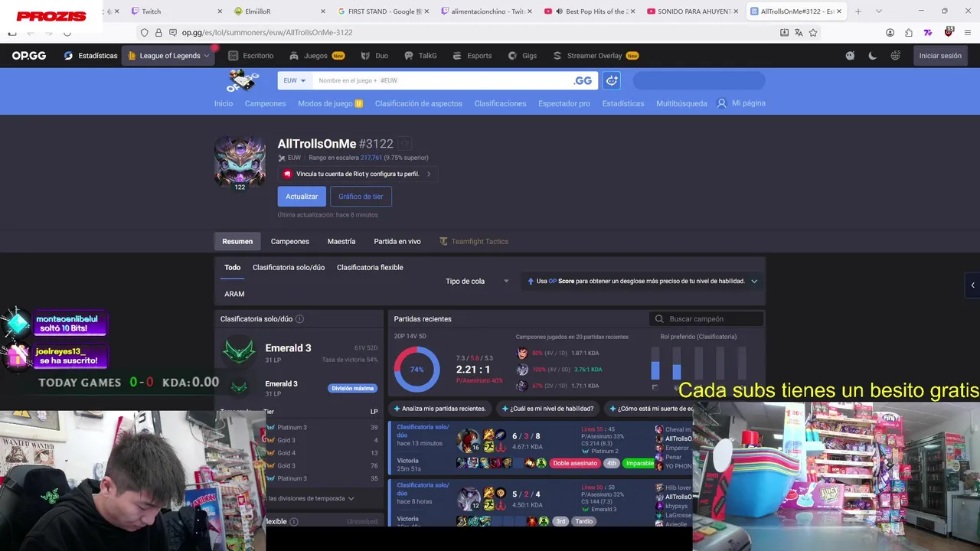Click the Actualizar button
The height and width of the screenshot is (551, 980).
coord(302,197)
